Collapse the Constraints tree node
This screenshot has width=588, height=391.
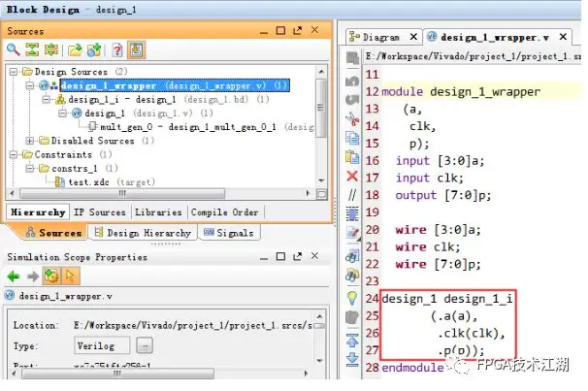14,154
